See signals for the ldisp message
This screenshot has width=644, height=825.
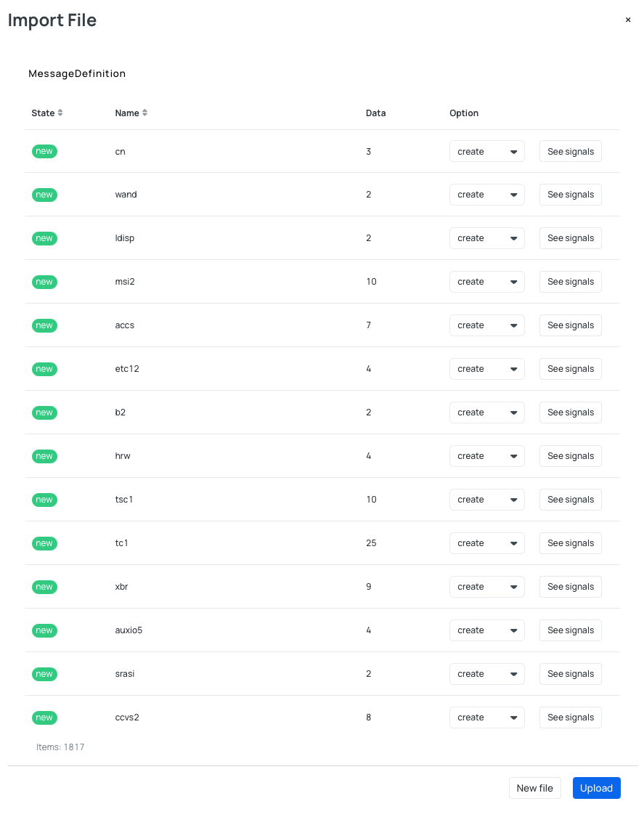pyautogui.click(x=570, y=238)
